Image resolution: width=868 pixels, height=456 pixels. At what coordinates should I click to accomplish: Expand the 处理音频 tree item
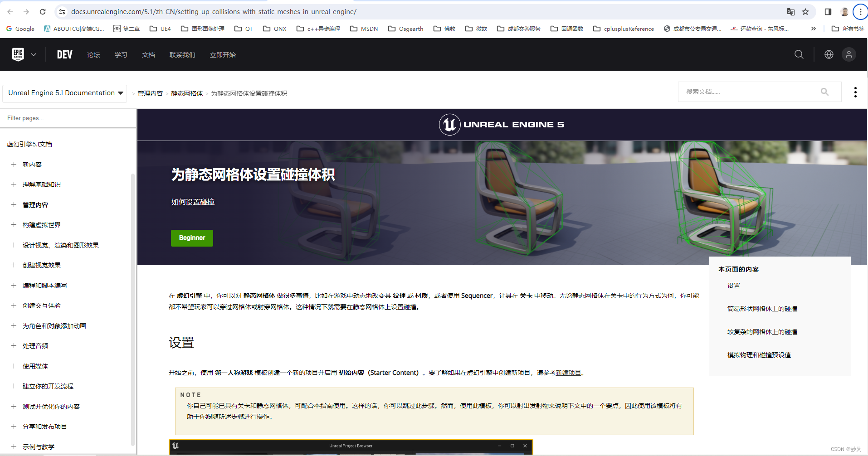click(14, 346)
